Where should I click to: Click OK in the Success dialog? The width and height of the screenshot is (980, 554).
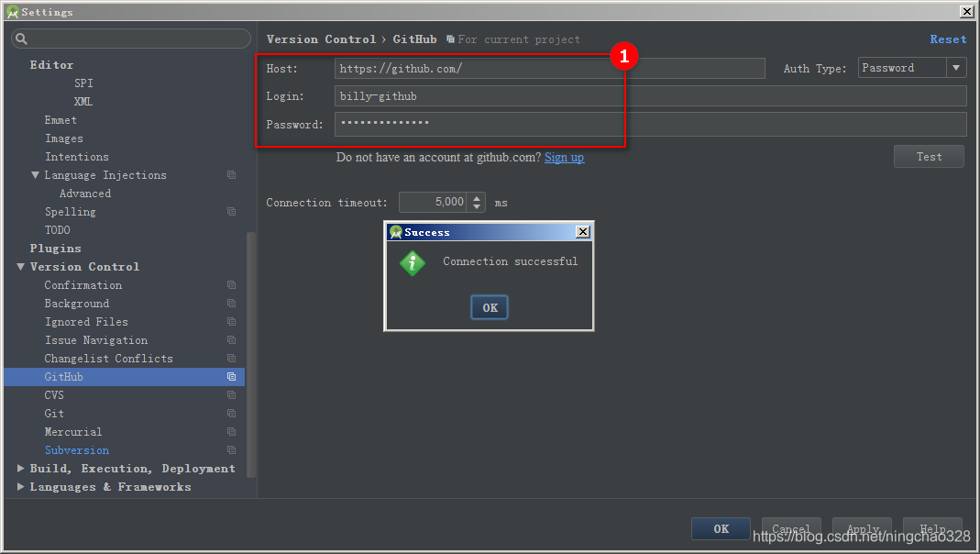[x=490, y=307]
